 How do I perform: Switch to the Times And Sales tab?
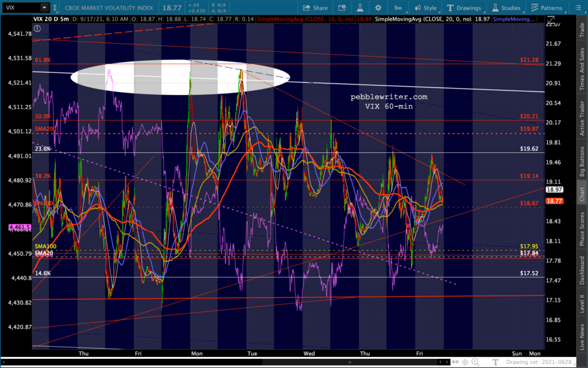(x=582, y=69)
